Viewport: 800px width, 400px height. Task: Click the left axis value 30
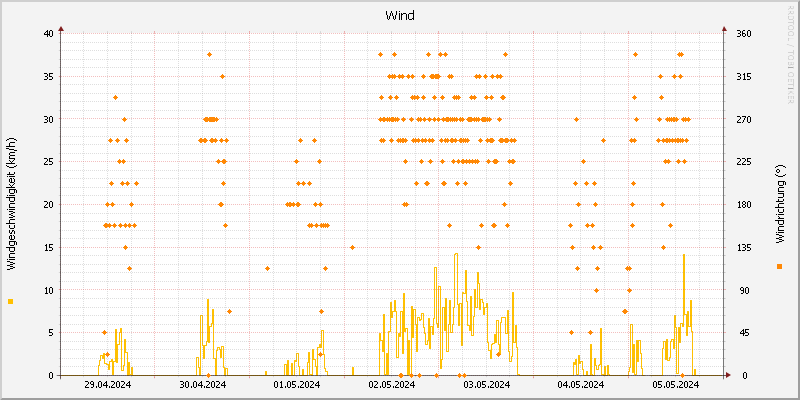pyautogui.click(x=48, y=119)
